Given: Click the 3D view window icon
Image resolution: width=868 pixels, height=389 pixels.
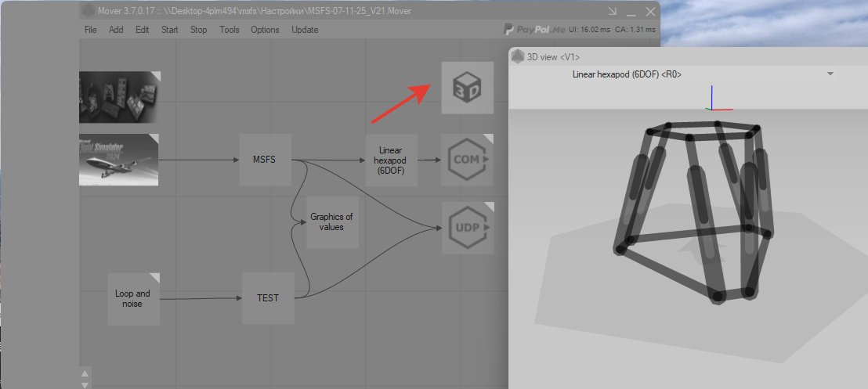Looking at the screenshot, I should (518, 56).
